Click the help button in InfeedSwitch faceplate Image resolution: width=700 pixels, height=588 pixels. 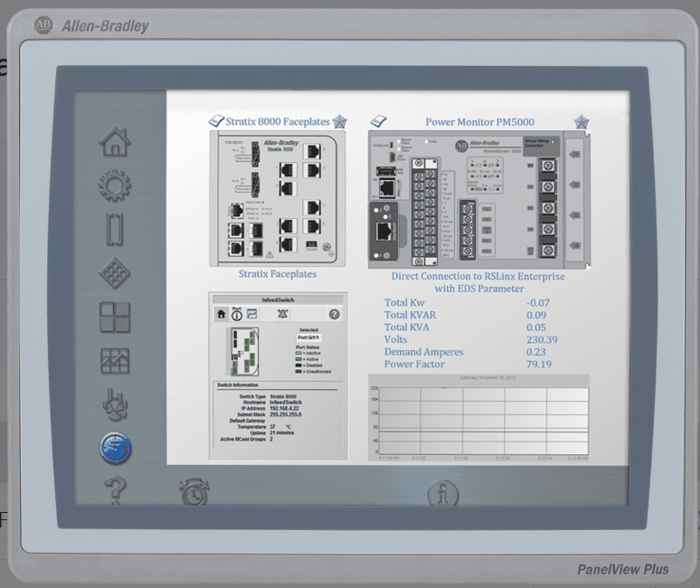pos(334,314)
